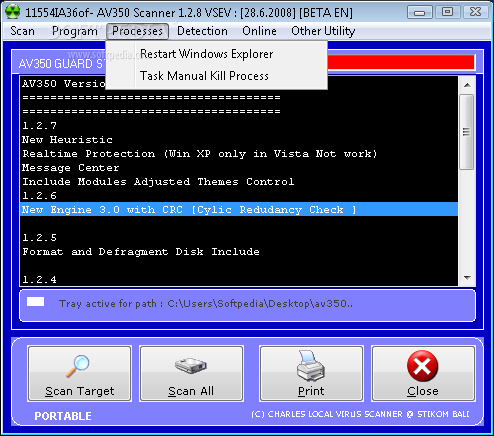Click the white tray indicator box
The height and width of the screenshot is (436, 494).
click(35, 302)
